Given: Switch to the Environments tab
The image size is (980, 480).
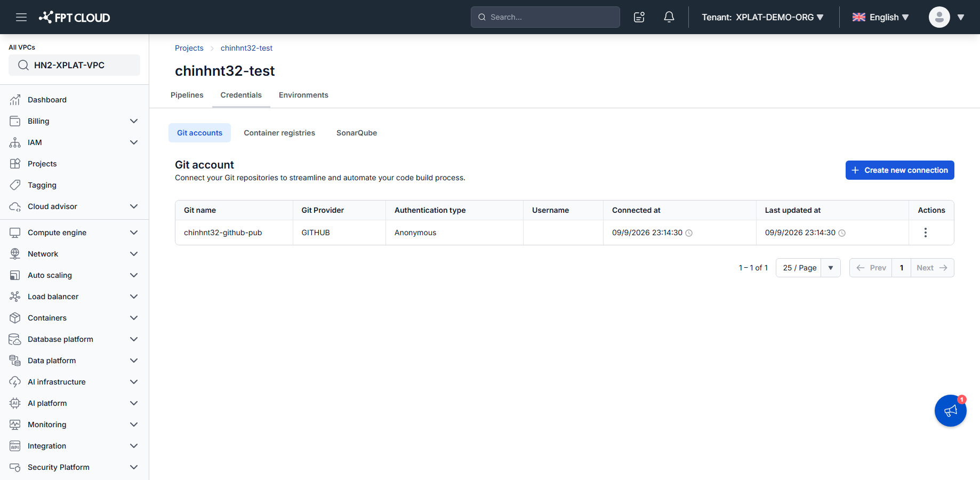Looking at the screenshot, I should (x=303, y=95).
